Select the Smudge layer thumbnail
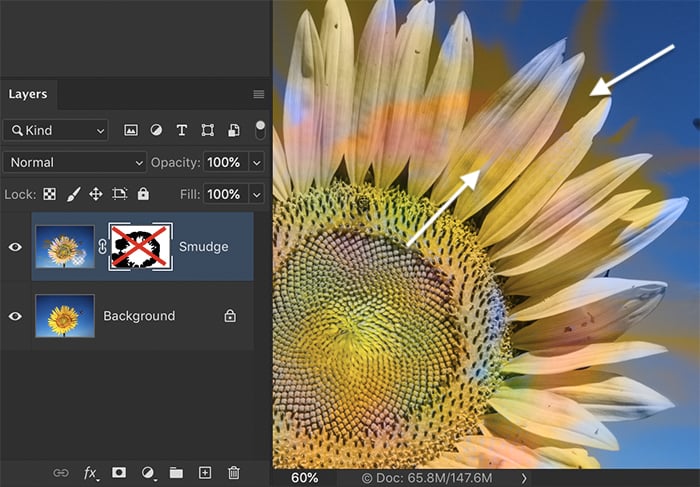Screen dimensions: 700x487 [65, 247]
